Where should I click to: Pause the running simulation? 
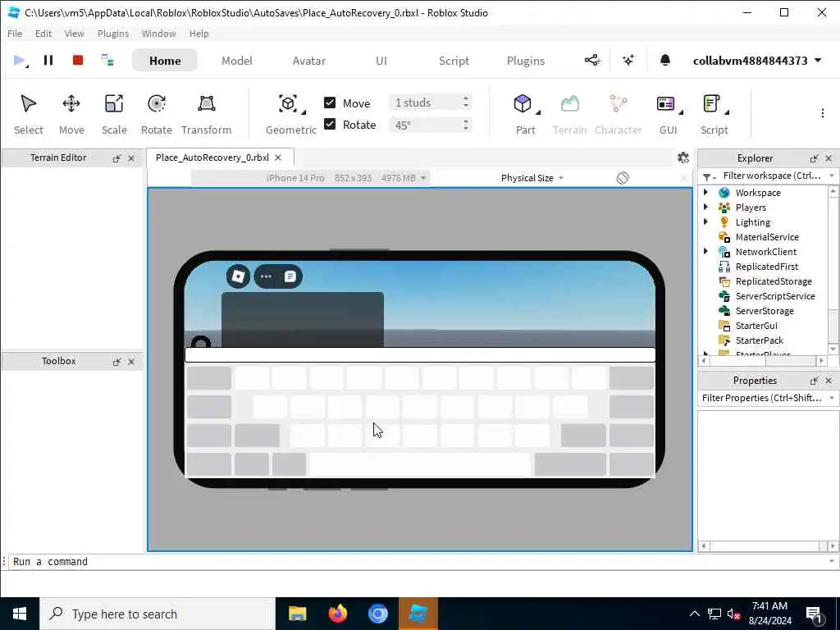click(48, 60)
